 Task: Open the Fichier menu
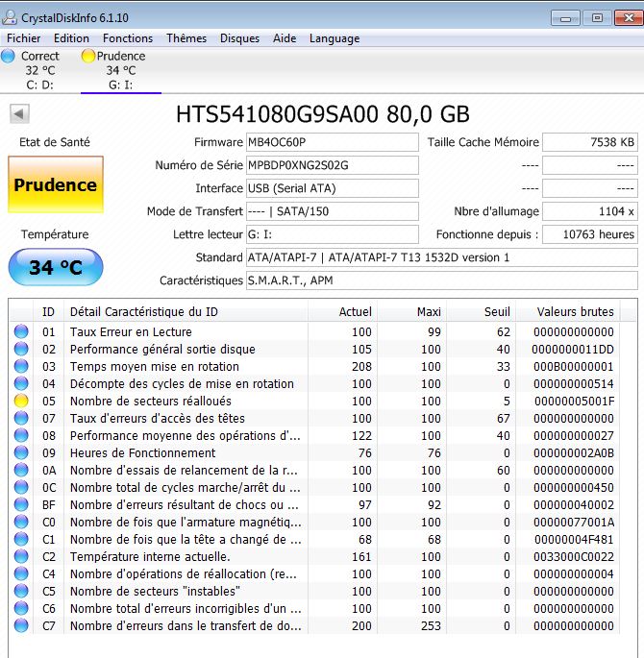tap(24, 38)
